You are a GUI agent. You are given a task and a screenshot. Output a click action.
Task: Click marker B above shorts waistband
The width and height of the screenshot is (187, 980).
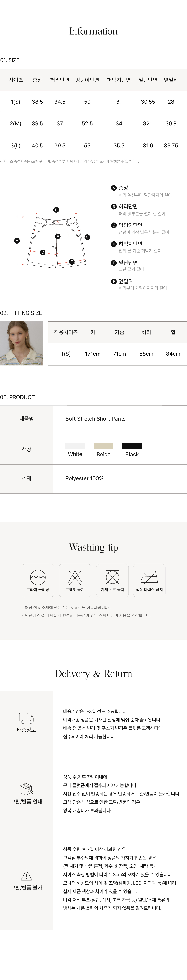pos(56,210)
